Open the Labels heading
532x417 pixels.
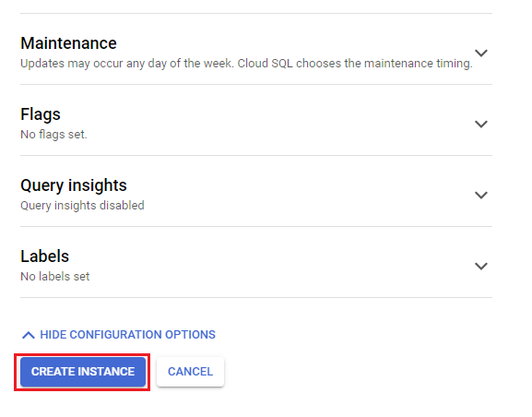click(44, 256)
